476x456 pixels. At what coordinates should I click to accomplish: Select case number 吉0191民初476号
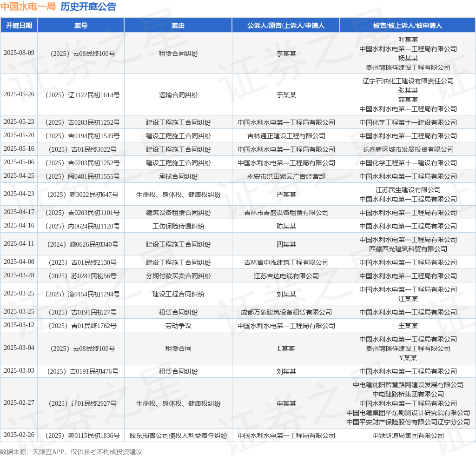coord(83,371)
